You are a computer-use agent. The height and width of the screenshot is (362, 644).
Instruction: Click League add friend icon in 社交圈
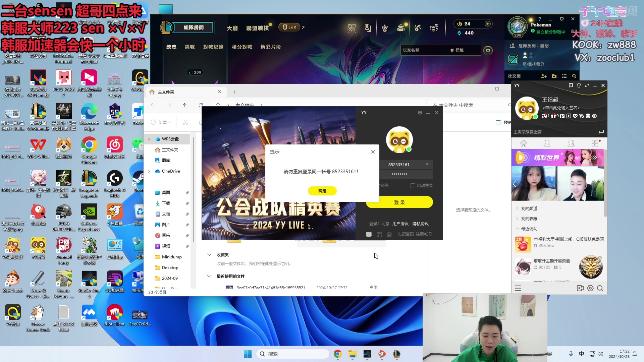pyautogui.click(x=544, y=76)
